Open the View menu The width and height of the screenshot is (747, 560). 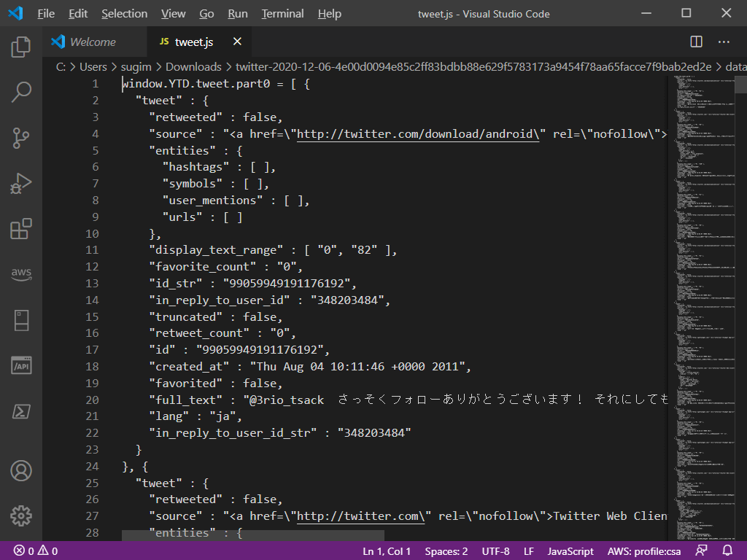coord(174,14)
